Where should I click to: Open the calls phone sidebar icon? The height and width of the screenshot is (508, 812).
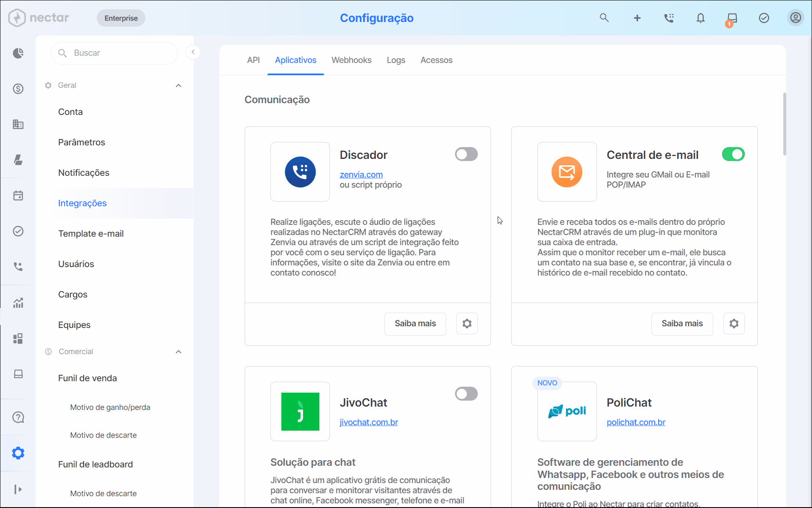18,267
